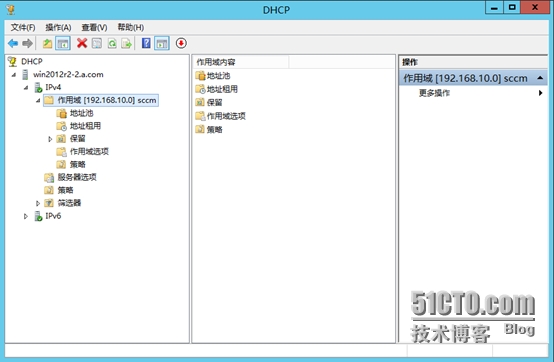Collapse the scope section in actions pane

(540, 78)
